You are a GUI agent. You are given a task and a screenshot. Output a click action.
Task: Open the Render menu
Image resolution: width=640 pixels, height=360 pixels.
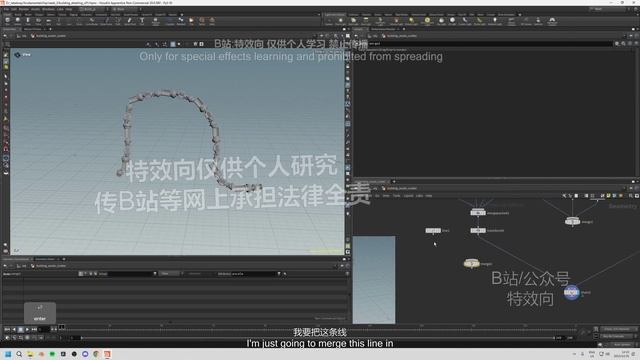[x=24, y=9]
